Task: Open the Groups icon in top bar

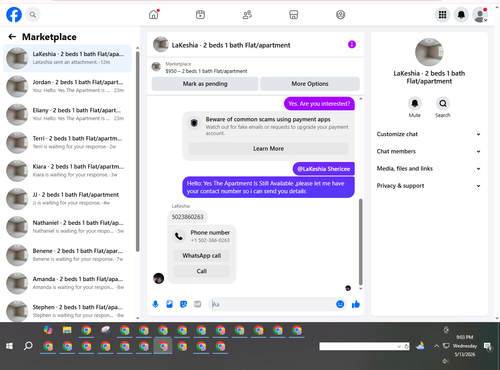Action: (x=340, y=15)
